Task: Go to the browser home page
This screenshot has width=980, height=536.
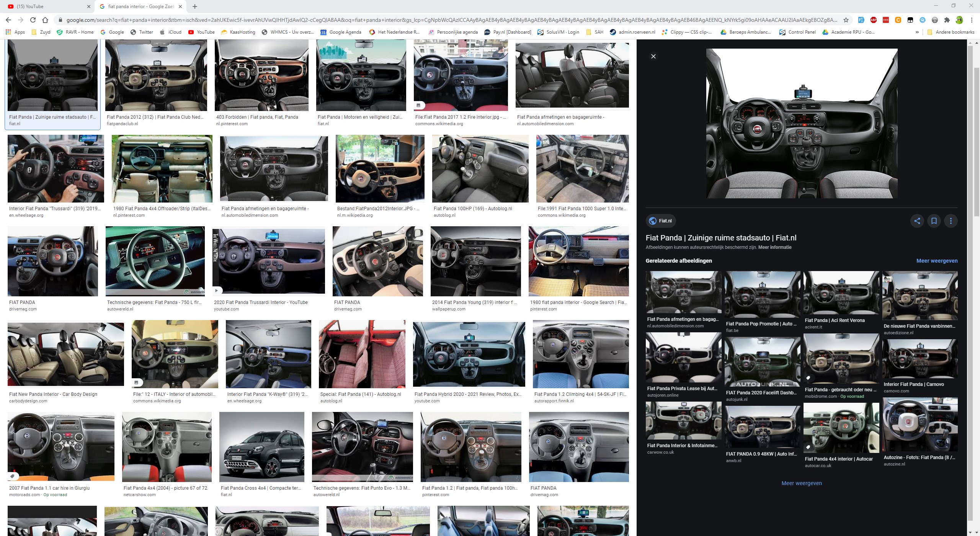Action: [x=45, y=20]
